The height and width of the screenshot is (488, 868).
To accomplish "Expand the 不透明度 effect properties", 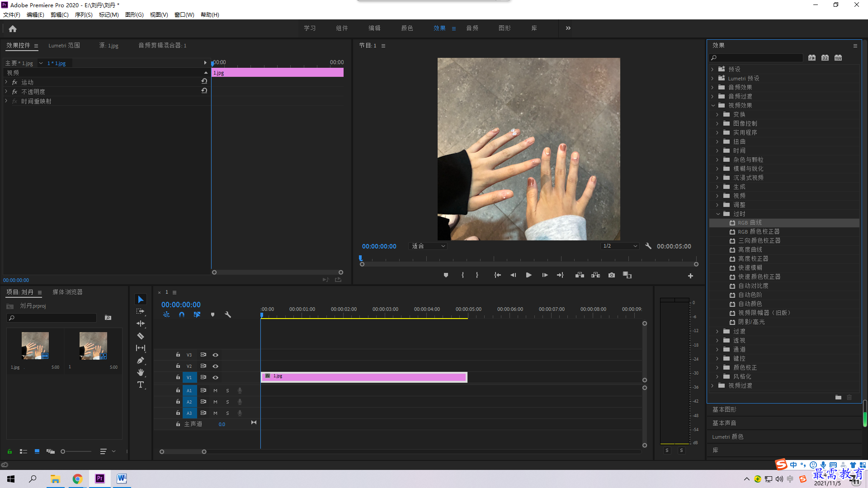I will [x=6, y=92].
